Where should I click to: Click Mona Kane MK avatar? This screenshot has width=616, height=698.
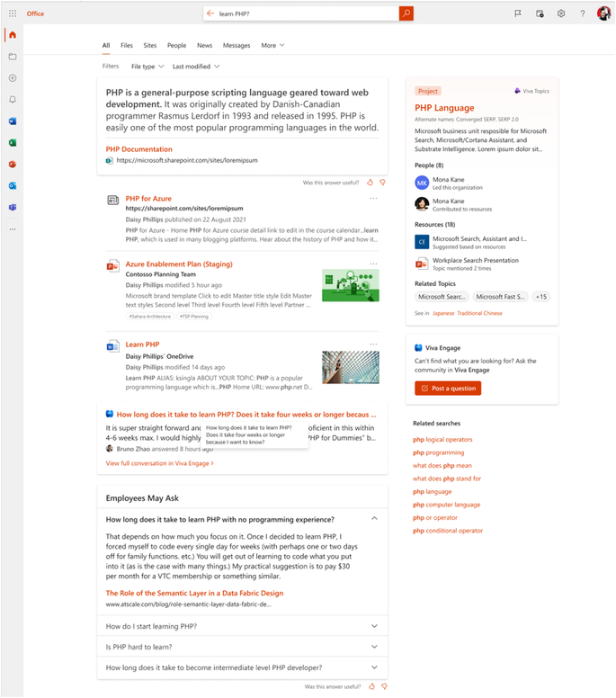pyautogui.click(x=422, y=183)
